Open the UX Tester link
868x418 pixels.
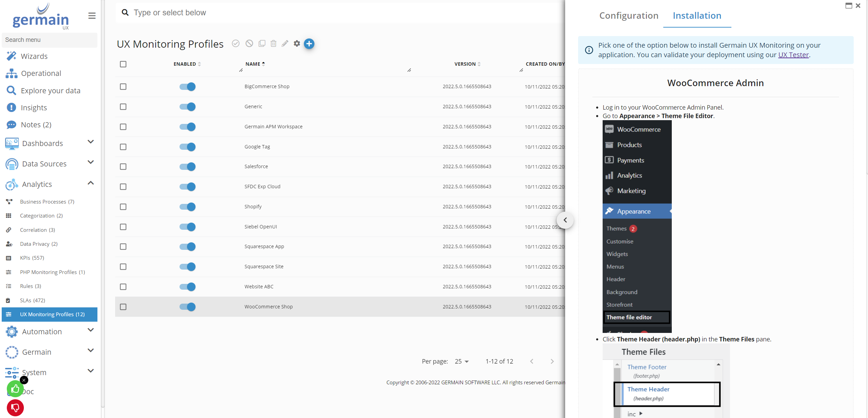(x=793, y=55)
